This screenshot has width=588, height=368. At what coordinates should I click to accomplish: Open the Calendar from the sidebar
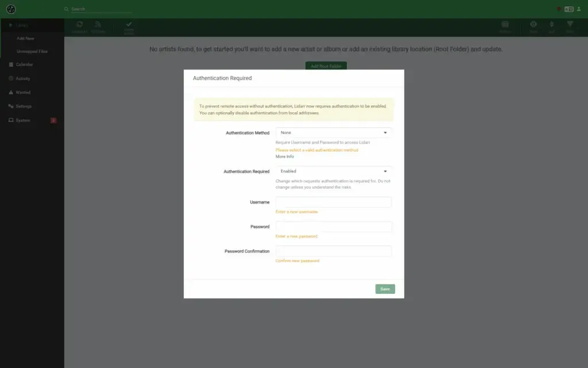click(x=23, y=64)
